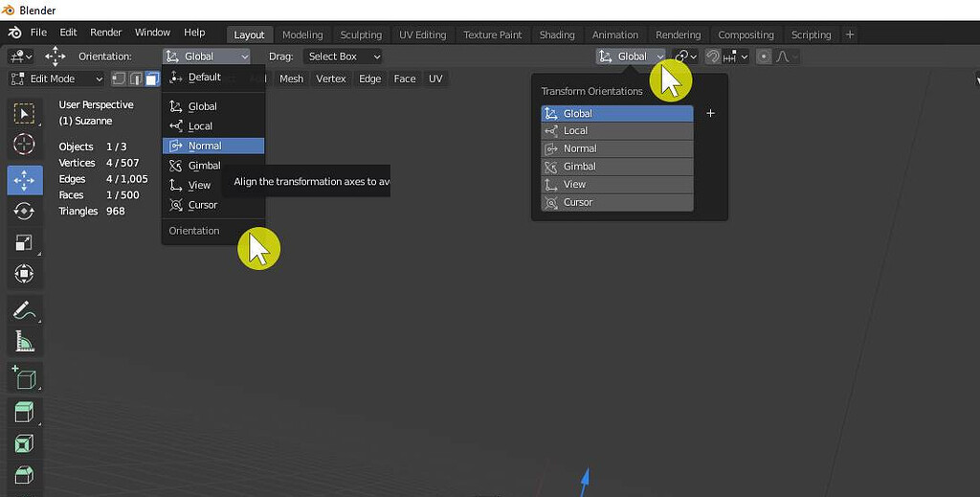Switch to the Sculpting workspace tab
This screenshot has height=497, width=980.
pos(361,35)
